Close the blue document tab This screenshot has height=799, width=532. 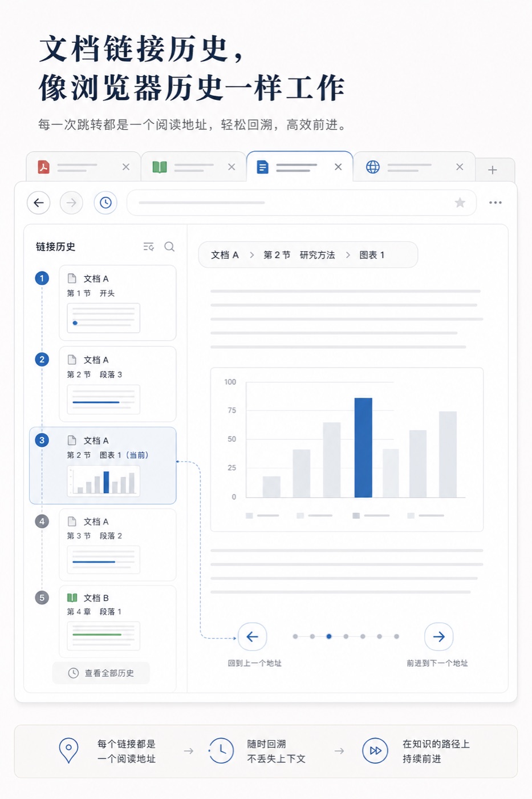tap(338, 167)
